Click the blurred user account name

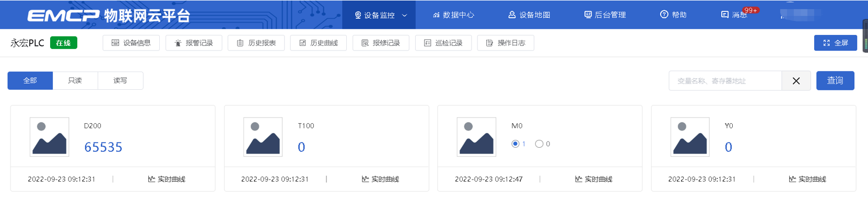[x=800, y=14]
